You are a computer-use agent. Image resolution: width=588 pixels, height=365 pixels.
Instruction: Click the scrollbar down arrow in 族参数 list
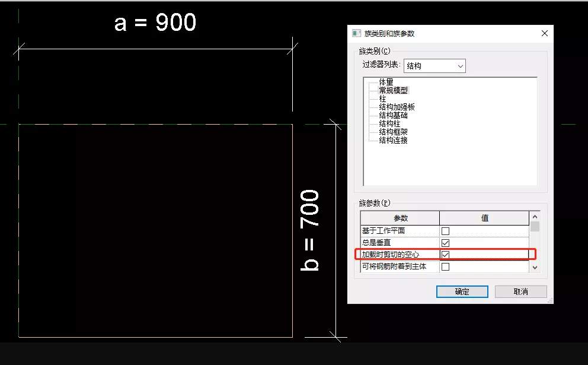click(535, 267)
